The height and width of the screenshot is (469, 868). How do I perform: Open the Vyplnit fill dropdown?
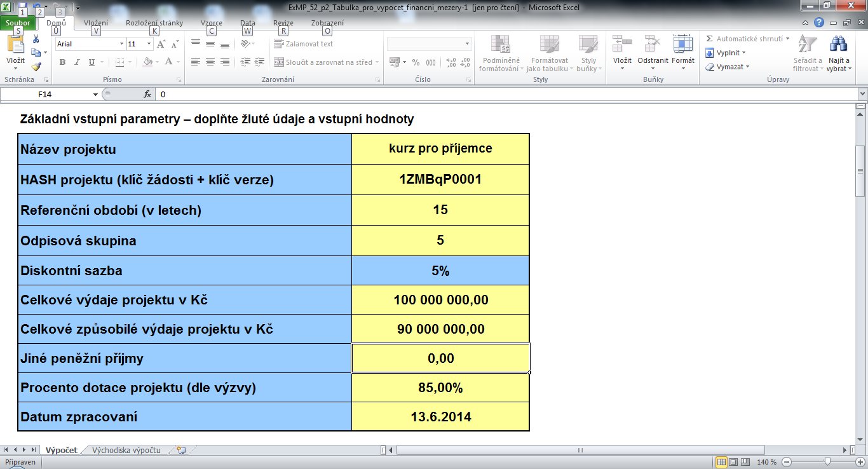point(726,53)
